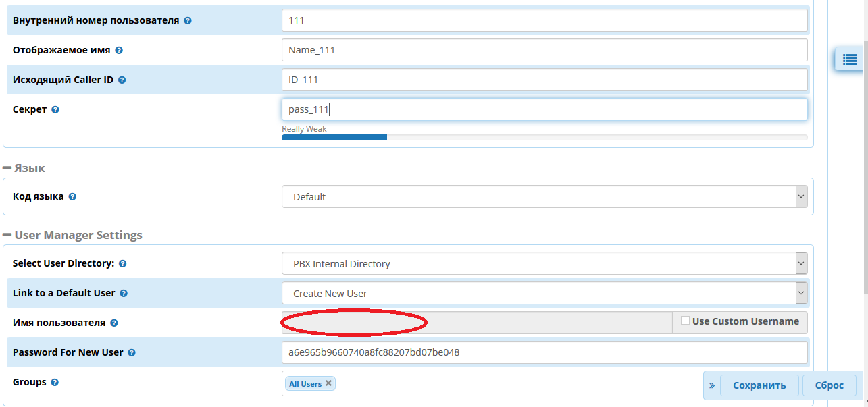Click help icon next to Исходящий Caller ID

pos(122,80)
